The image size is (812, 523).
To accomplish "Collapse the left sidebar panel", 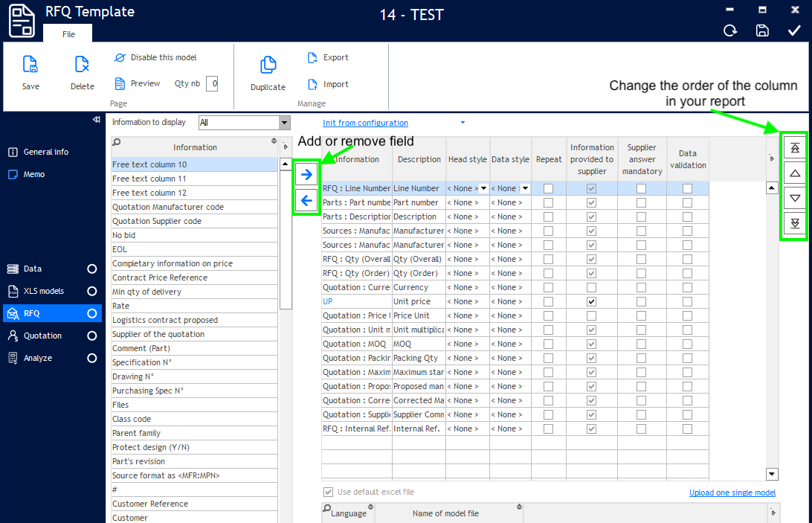I will (x=96, y=120).
